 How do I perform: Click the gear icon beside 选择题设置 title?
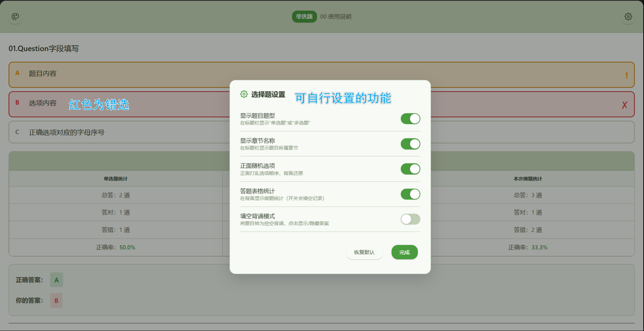pos(244,94)
